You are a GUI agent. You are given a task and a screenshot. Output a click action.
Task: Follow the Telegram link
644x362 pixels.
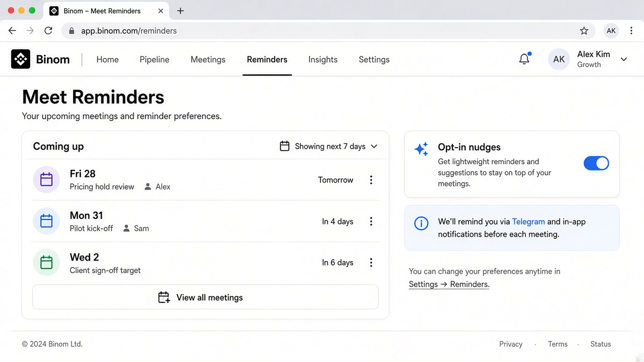[528, 222]
